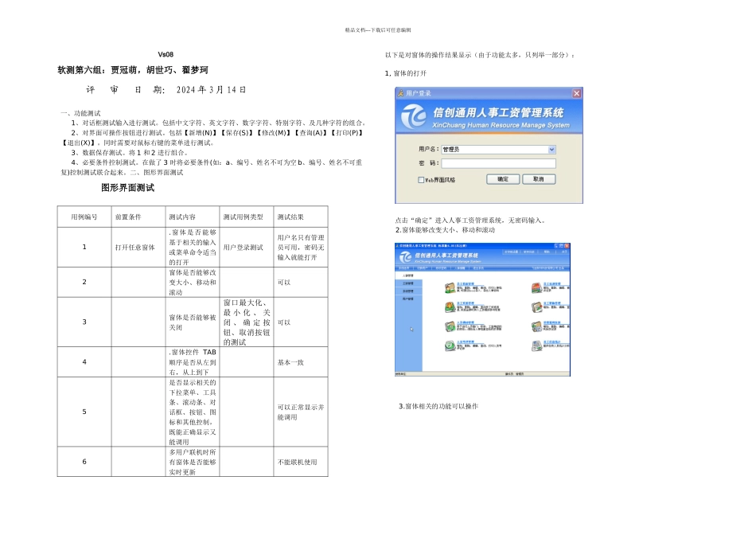Click the login dialog title 信创通用人事工资管理系统

pos(498,113)
